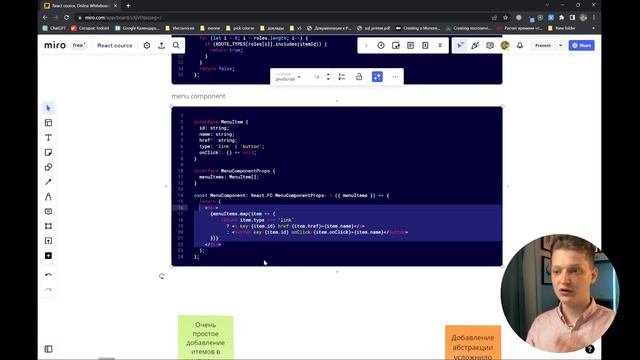Increase code font size stepper
Viewport: 640px width, 360px height.
(x=328, y=75)
